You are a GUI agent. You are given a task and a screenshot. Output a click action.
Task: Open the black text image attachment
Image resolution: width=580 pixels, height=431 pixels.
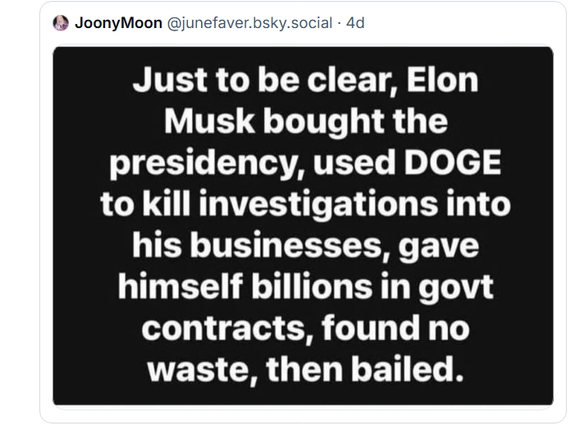(303, 226)
